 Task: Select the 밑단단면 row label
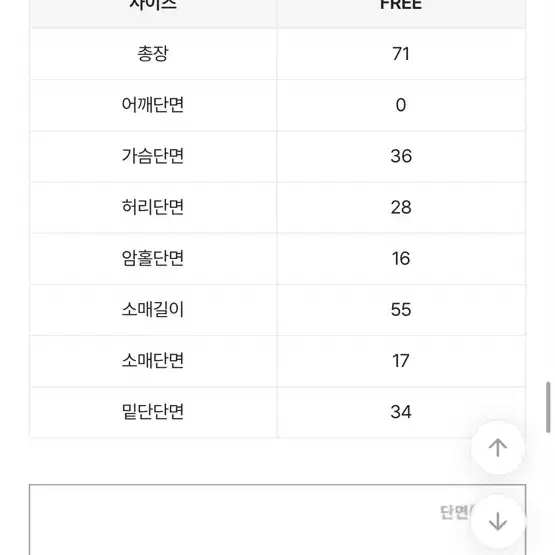pos(153,412)
